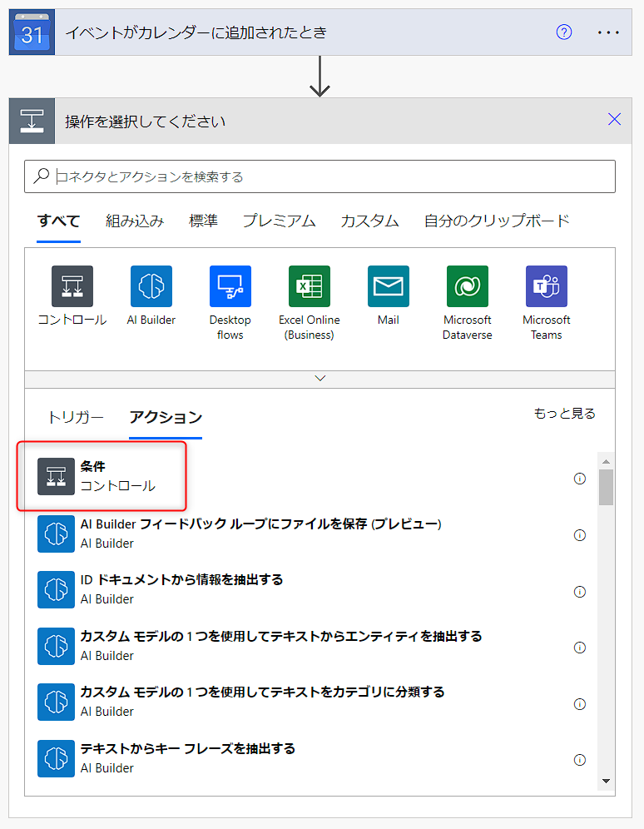Switch to the 組み込み tab
The width and height of the screenshot is (644, 829).
135,221
